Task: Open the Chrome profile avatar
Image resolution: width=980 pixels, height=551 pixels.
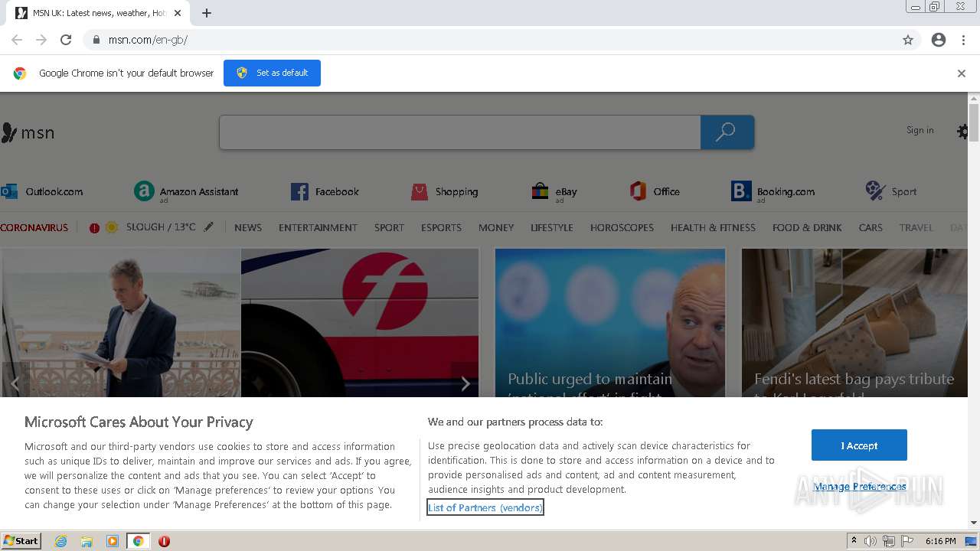Action: [939, 40]
